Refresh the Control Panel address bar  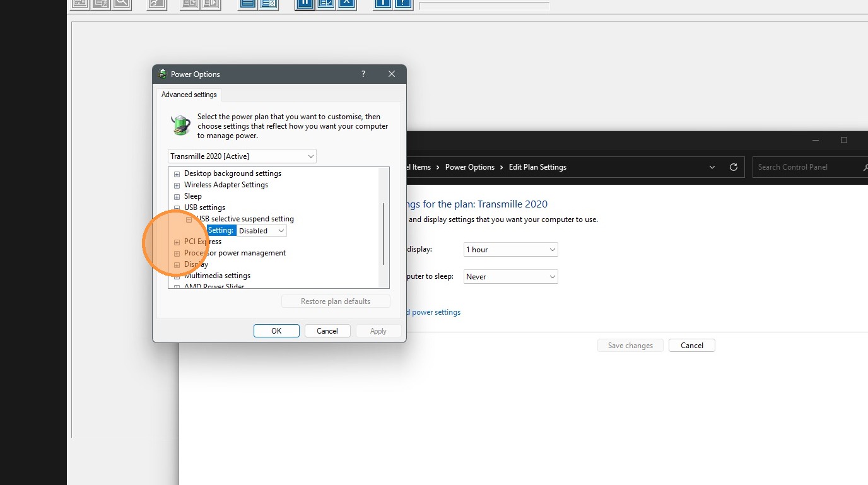(x=733, y=167)
